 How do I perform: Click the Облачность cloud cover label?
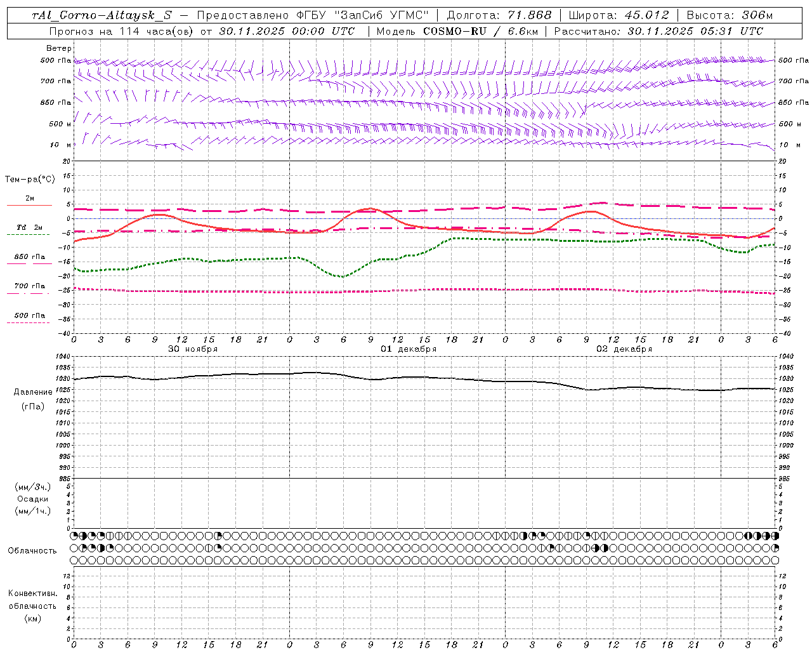32,551
